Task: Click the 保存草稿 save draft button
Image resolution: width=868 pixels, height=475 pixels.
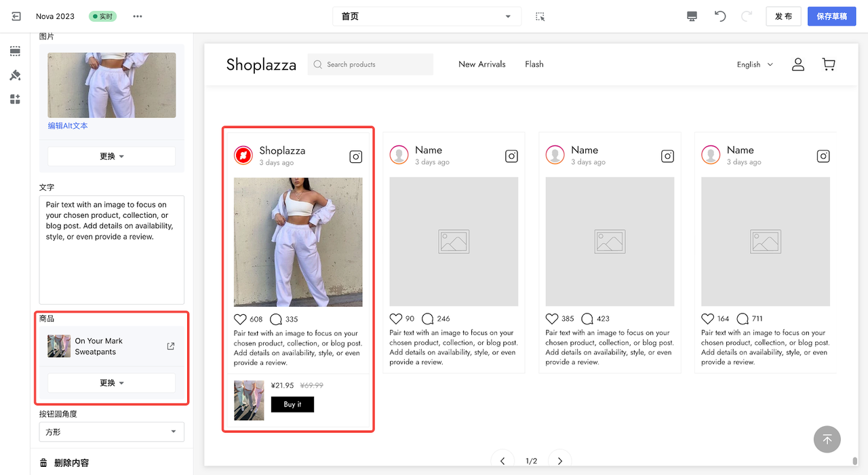Action: click(832, 16)
